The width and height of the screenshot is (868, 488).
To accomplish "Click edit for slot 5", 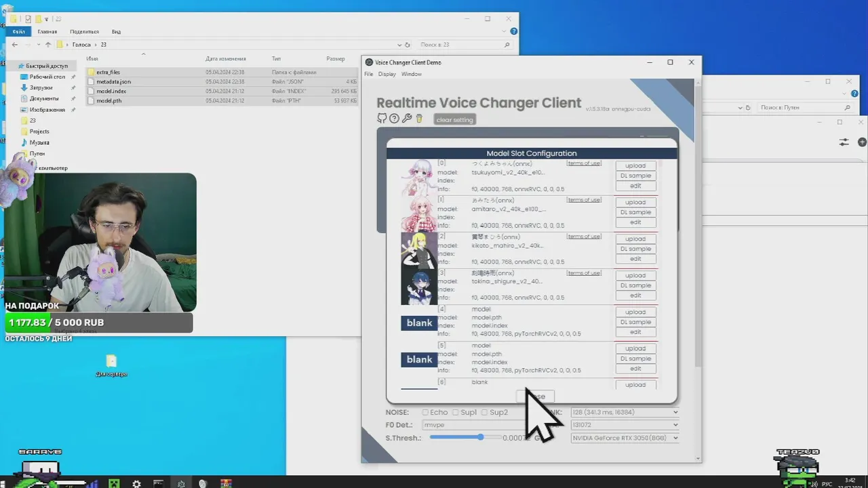I will pos(635,369).
